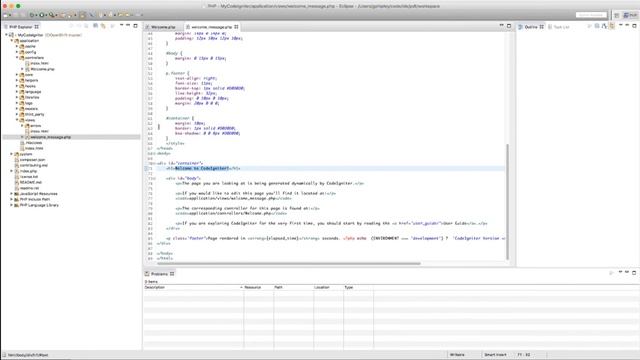Viewport: 640px width, 360px height.
Task: Toggle the sort icon in the Outline toolbar
Action: 604,26
